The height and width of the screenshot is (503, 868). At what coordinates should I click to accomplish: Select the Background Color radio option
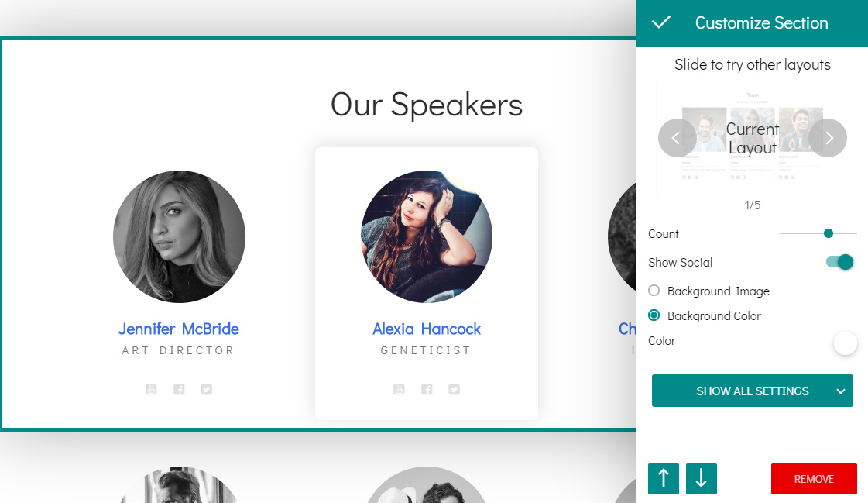pos(654,315)
